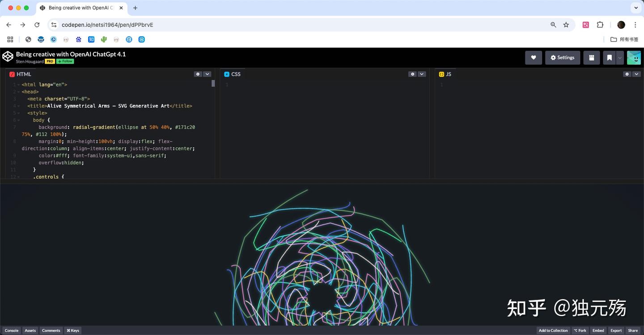Image resolution: width=644 pixels, height=335 pixels.
Task: Open the Export menu
Action: (616, 331)
